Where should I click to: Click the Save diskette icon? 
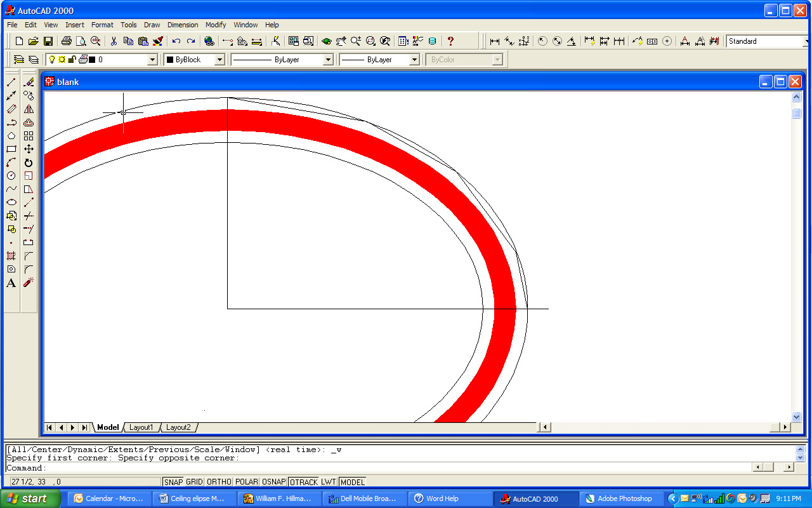[x=48, y=41]
